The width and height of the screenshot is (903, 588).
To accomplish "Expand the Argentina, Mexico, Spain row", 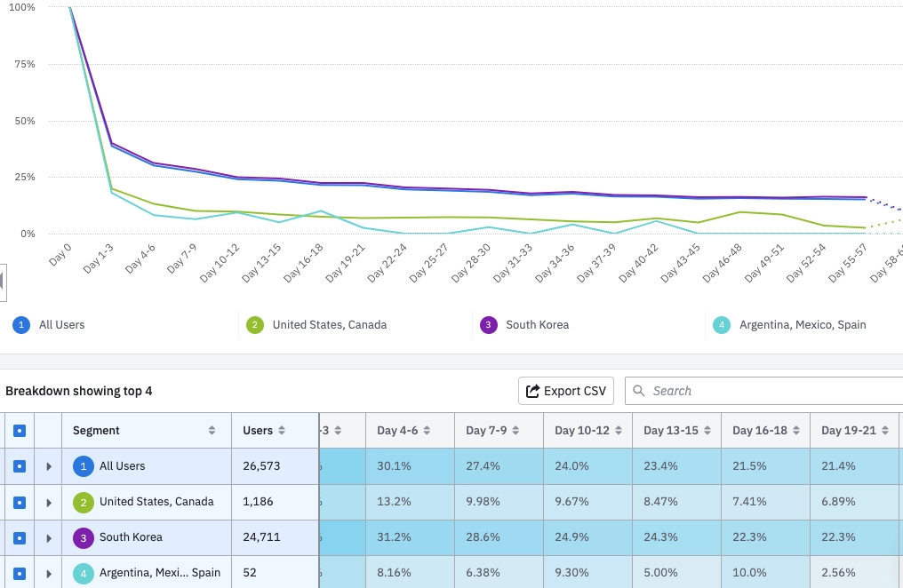I will [49, 573].
